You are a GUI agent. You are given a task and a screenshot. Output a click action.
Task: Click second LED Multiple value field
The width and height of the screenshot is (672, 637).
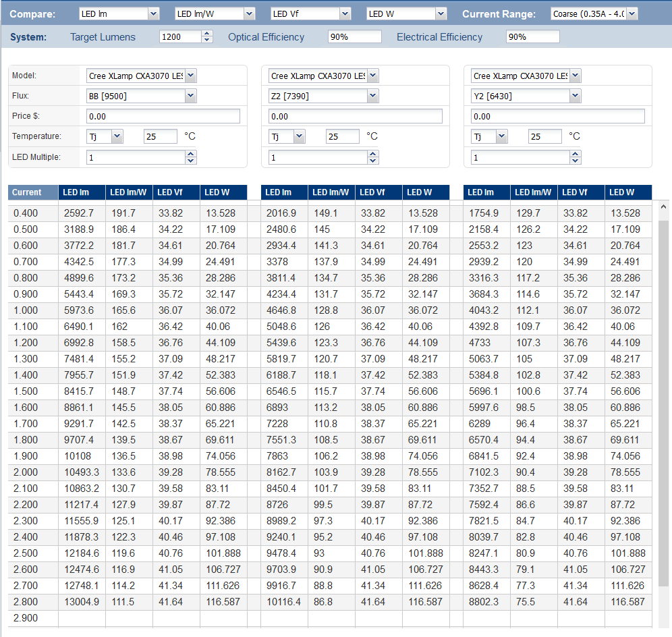[318, 157]
